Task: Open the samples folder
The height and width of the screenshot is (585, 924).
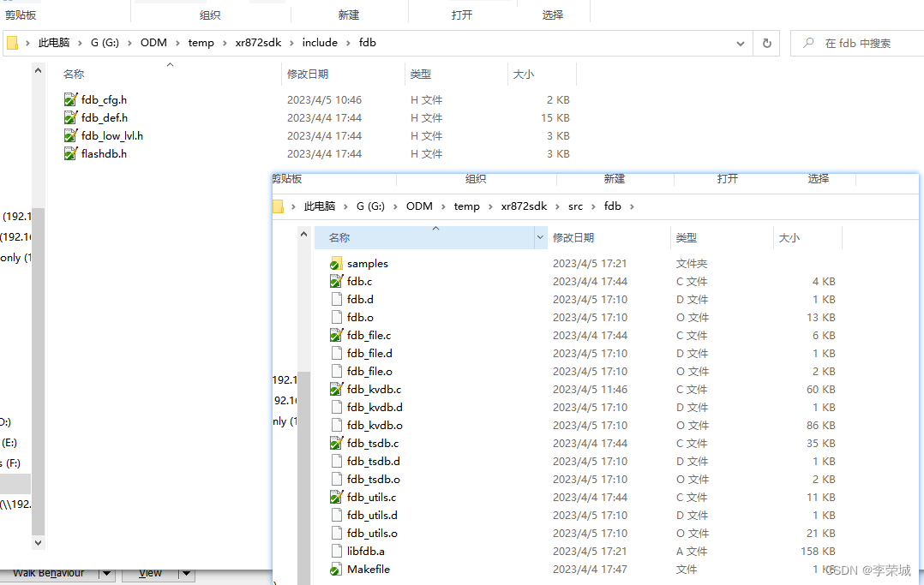Action: [x=368, y=263]
